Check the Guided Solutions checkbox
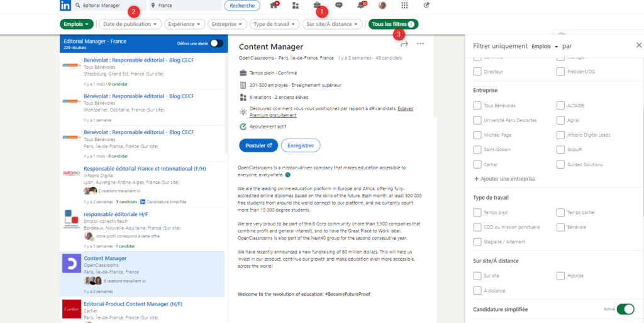 (x=560, y=164)
